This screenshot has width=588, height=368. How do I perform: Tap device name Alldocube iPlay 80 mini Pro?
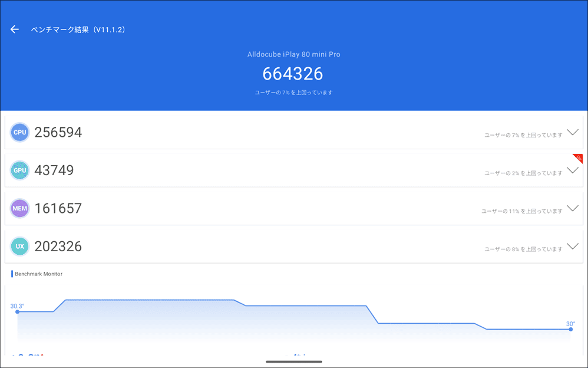pyautogui.click(x=293, y=54)
